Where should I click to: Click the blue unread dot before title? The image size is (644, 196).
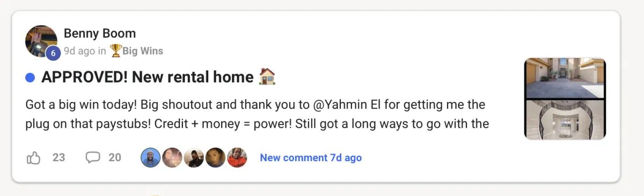[x=31, y=78]
